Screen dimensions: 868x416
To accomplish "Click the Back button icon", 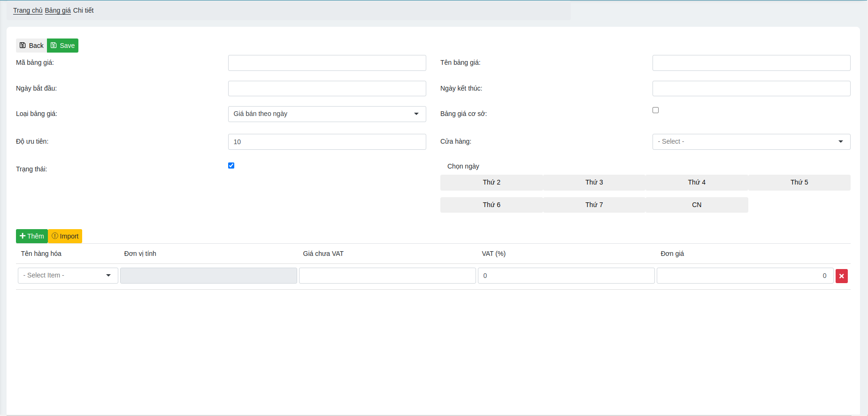I will pyautogui.click(x=23, y=46).
